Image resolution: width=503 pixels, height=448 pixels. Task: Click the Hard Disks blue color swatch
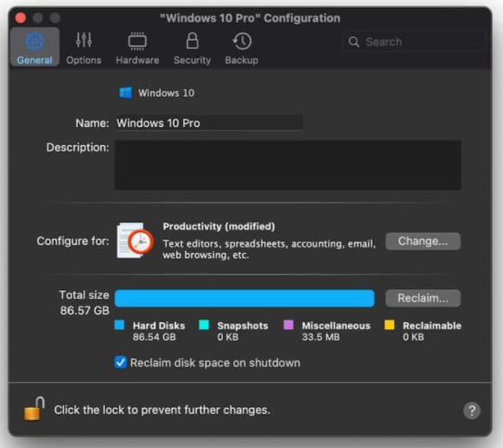point(120,325)
